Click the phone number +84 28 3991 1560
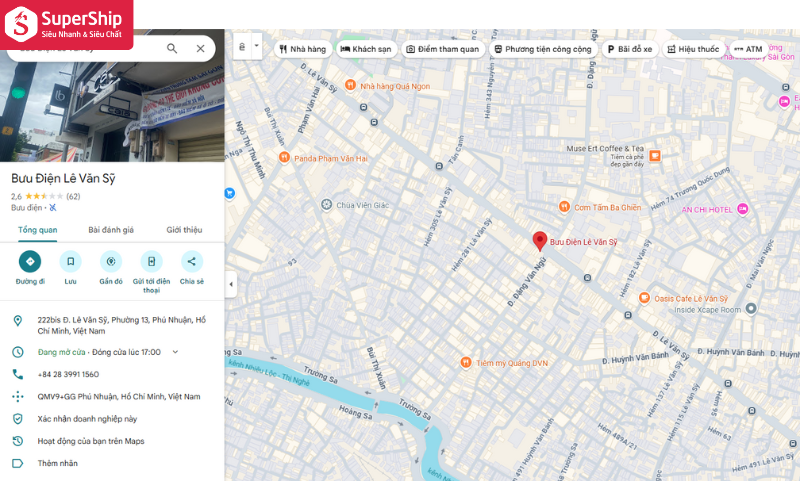This screenshot has height=500, width=800. (x=68, y=374)
